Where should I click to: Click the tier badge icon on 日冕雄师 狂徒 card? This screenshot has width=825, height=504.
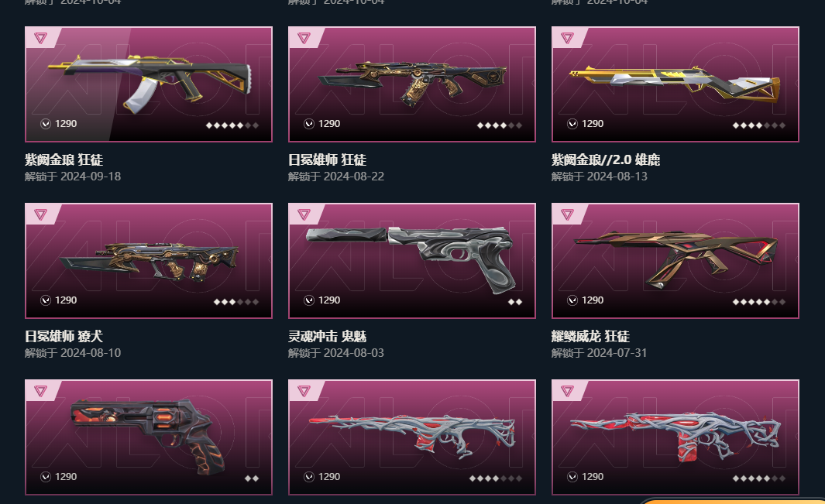(x=304, y=38)
